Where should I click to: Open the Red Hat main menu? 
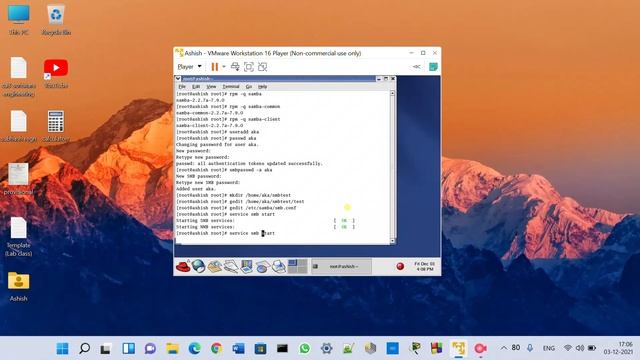coord(183,267)
